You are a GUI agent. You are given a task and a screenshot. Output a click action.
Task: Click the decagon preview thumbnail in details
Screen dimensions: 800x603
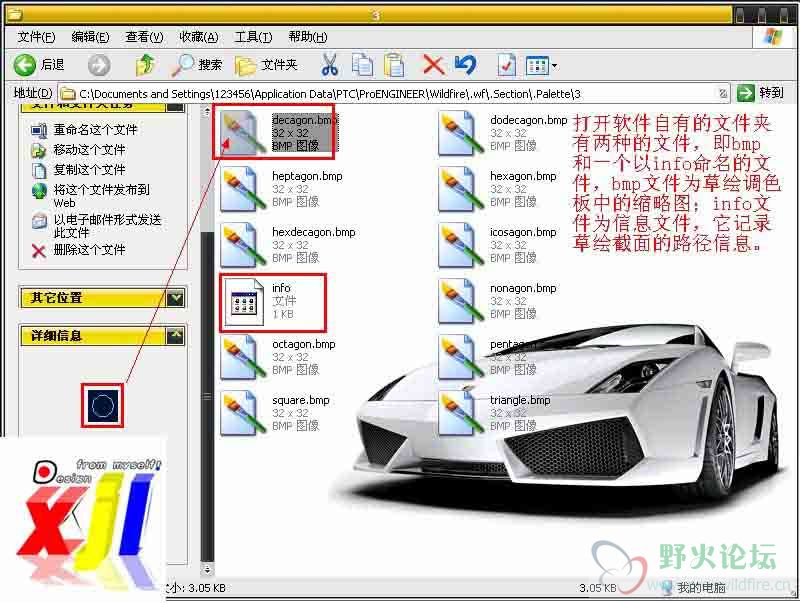pos(103,406)
